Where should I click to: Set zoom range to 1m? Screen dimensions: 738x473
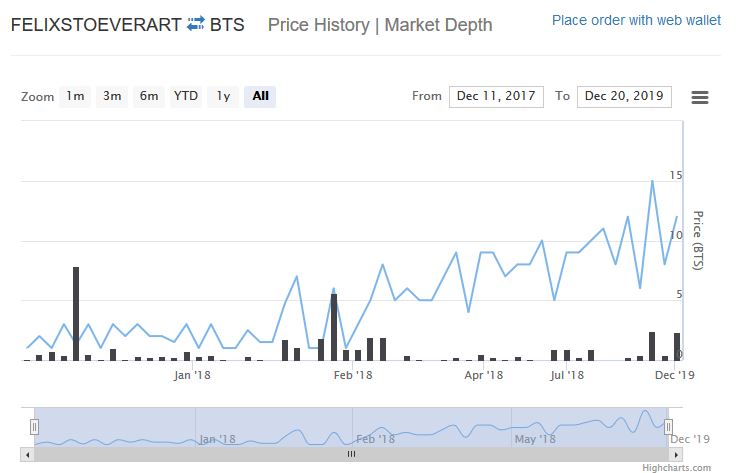[x=75, y=96]
